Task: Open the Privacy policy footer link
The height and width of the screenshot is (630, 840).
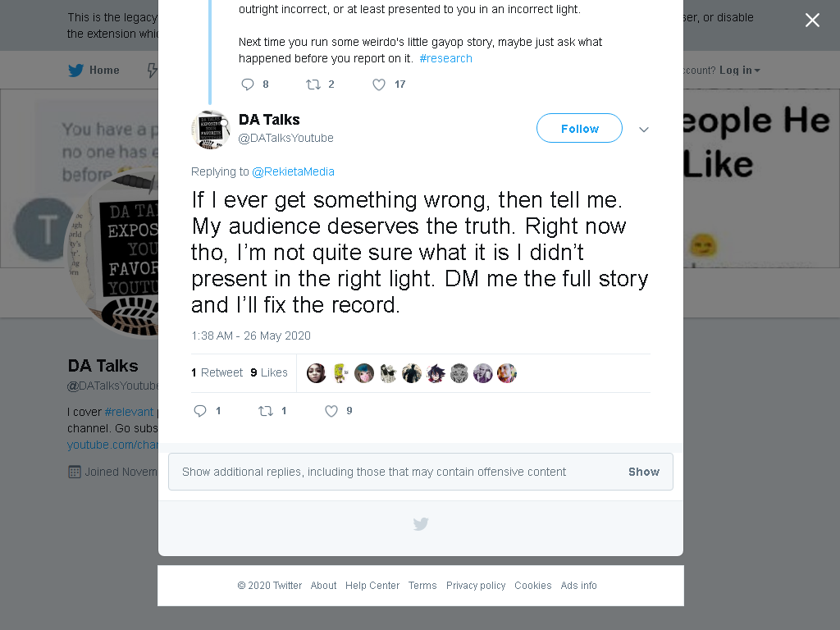Action: [476, 586]
